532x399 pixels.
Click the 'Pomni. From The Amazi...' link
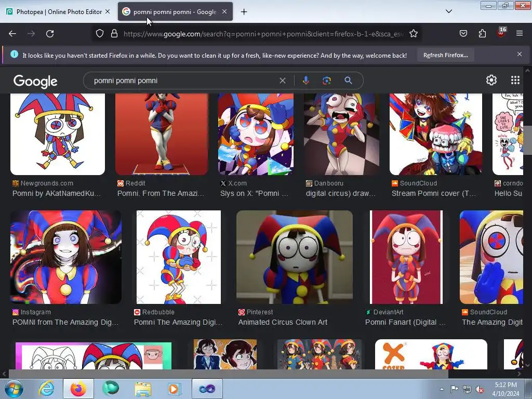click(161, 193)
